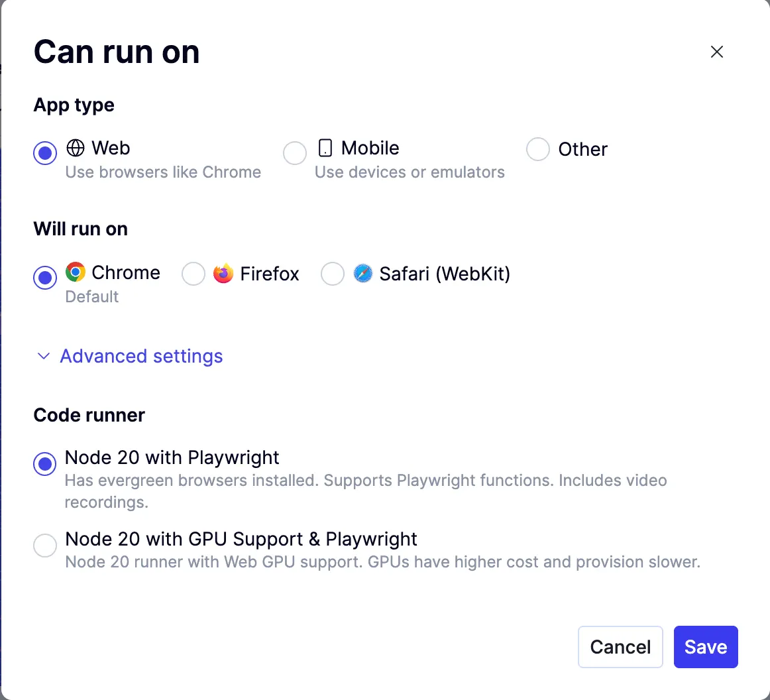
Task: Pick the Chrome browser radio button
Action: [x=45, y=277]
